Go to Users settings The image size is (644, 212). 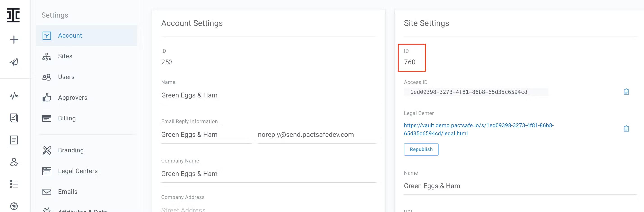[86, 77]
